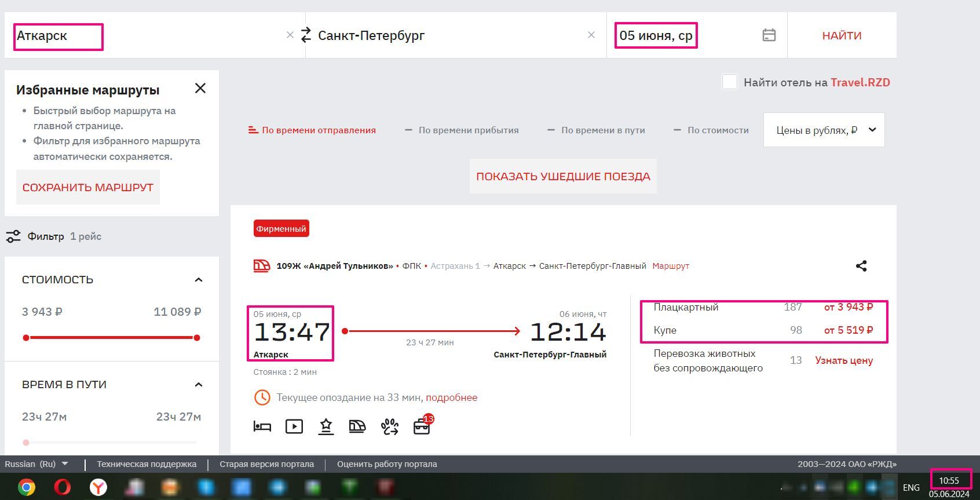
Task: Open the Маршрут link for train 109Ж
Action: tap(671, 266)
